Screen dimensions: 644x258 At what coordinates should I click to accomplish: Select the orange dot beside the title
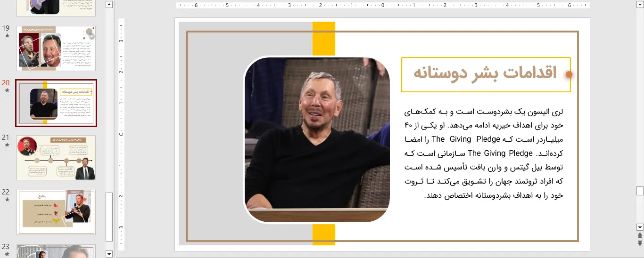tap(569, 74)
